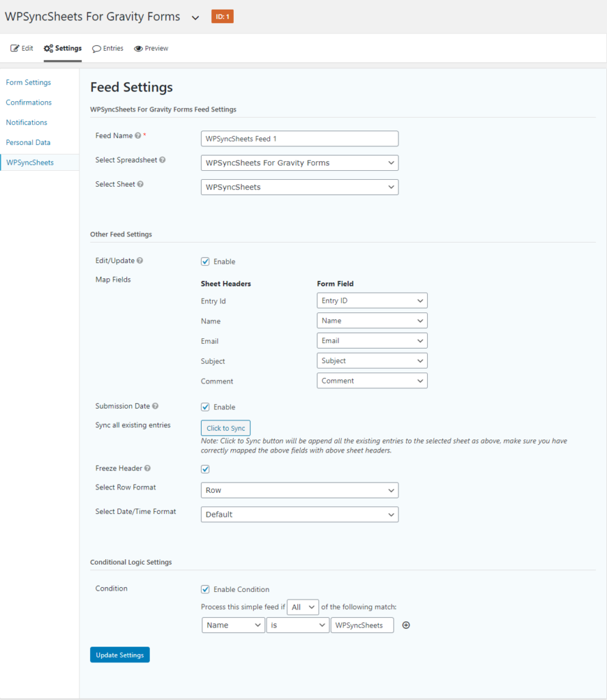
Task: Open Entry Id form field dropdown
Action: point(373,301)
